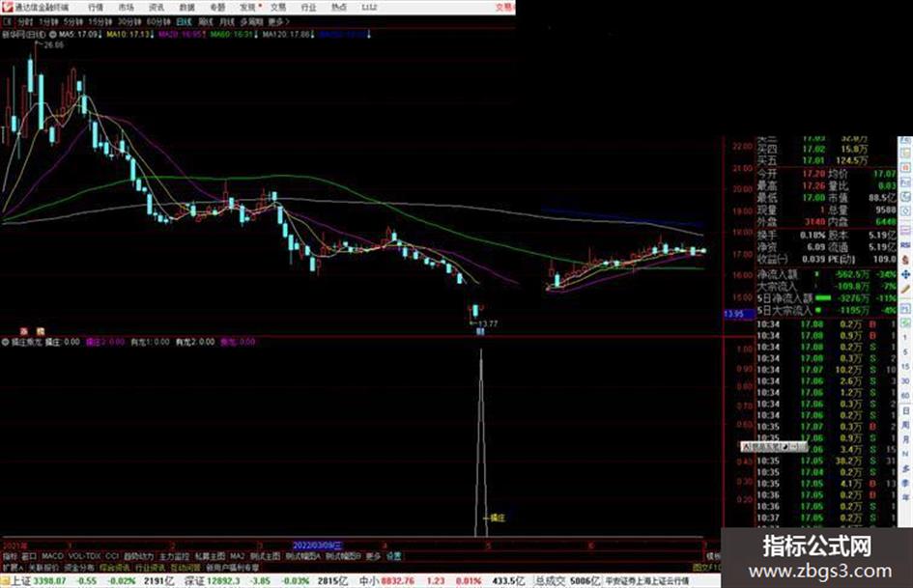The height and width of the screenshot is (588, 913).
Task: Expand the 扩展 panel toggle
Action: point(13,567)
